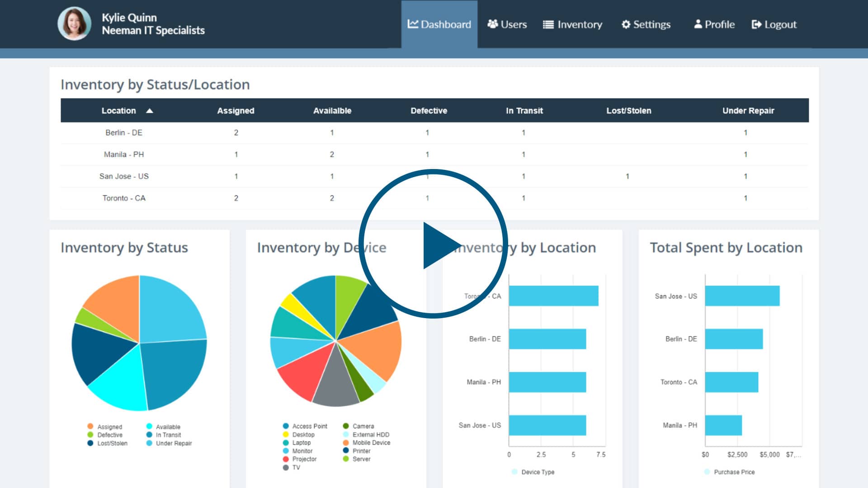Click the Toronto - CA table row
Viewport: 868px width, 488px height.
pyautogui.click(x=124, y=198)
